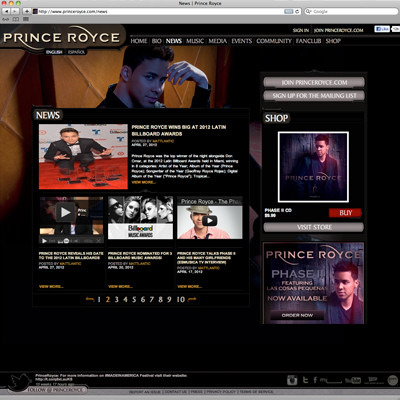Click small play control under first video
Image resolution: width=400 pixels, height=400 pixels.
(44, 241)
